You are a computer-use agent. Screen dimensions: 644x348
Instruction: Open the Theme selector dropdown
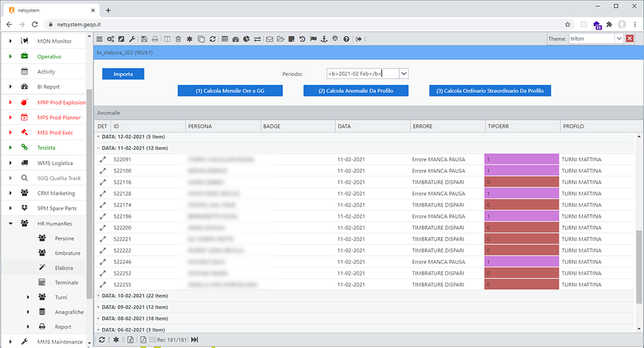pyautogui.click(x=619, y=39)
